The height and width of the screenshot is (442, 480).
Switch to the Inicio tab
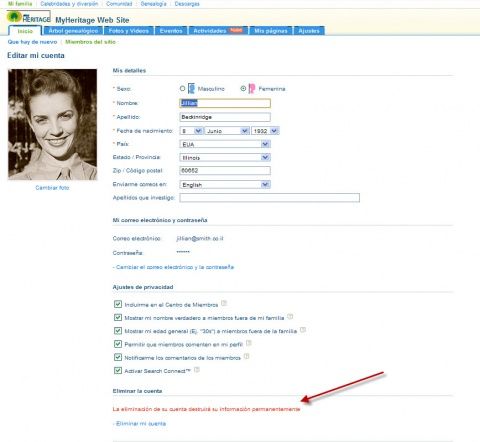(x=25, y=31)
